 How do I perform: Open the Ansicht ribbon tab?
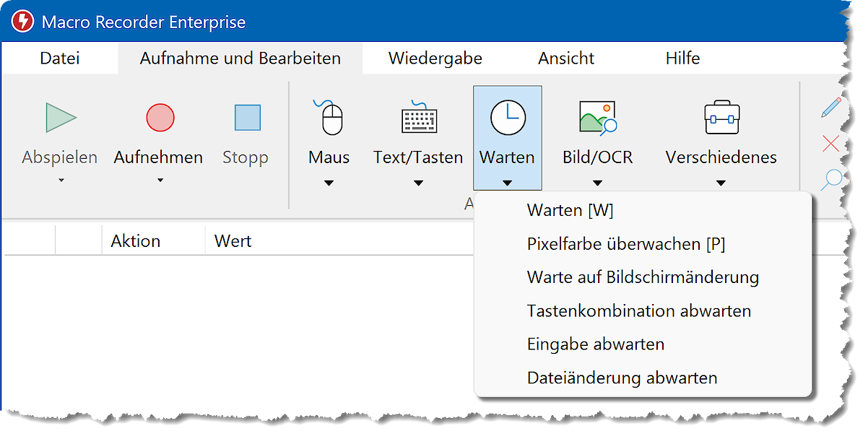point(566,58)
